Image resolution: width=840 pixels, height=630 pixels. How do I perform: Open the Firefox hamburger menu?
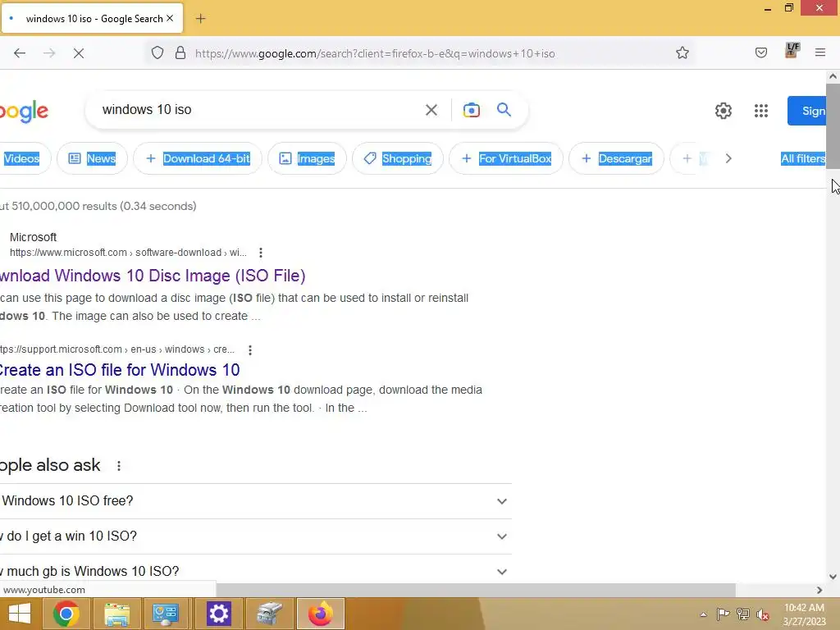pyautogui.click(x=820, y=52)
